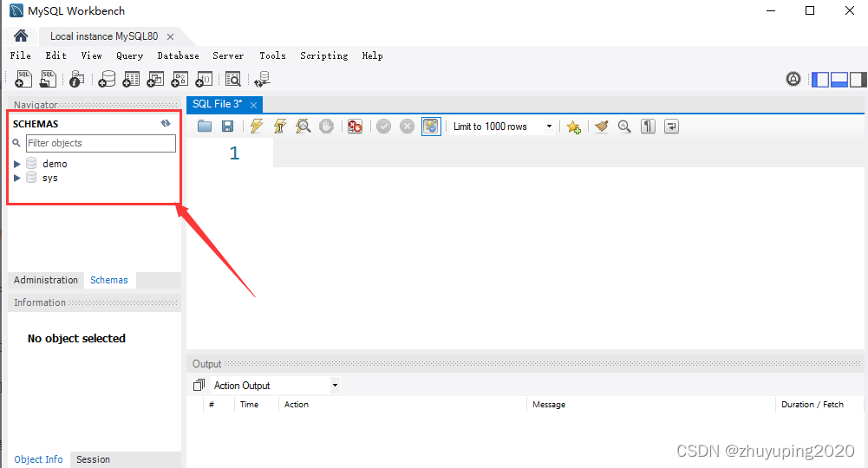This screenshot has height=468, width=868.
Task: Create a new schema icon
Action: point(107,79)
